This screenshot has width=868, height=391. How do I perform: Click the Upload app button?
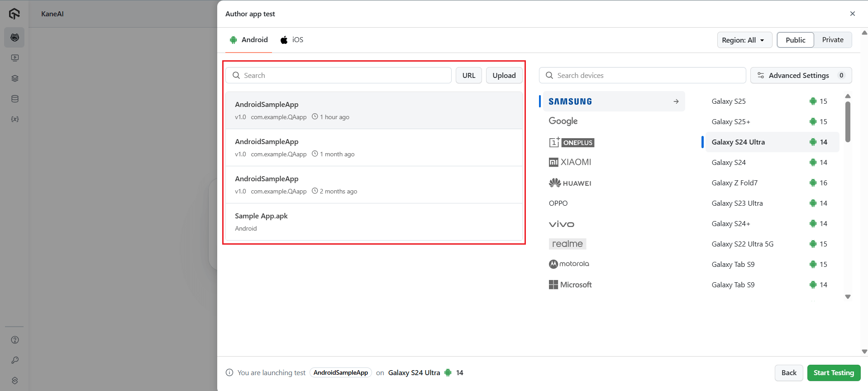(504, 75)
